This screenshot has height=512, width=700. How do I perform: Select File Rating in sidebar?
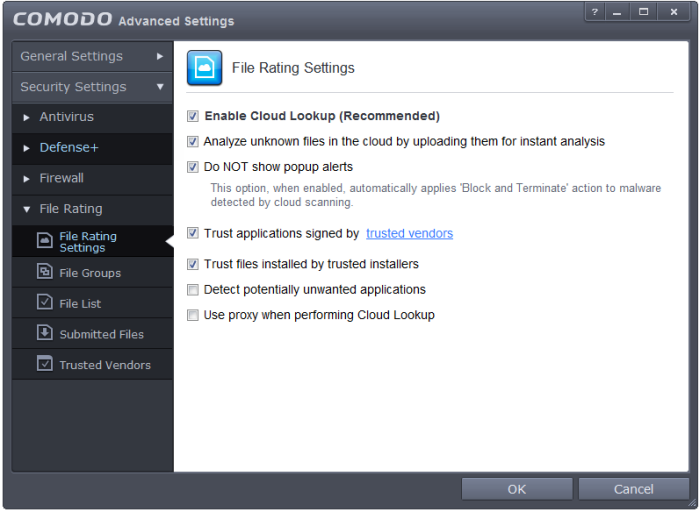pyautogui.click(x=92, y=209)
